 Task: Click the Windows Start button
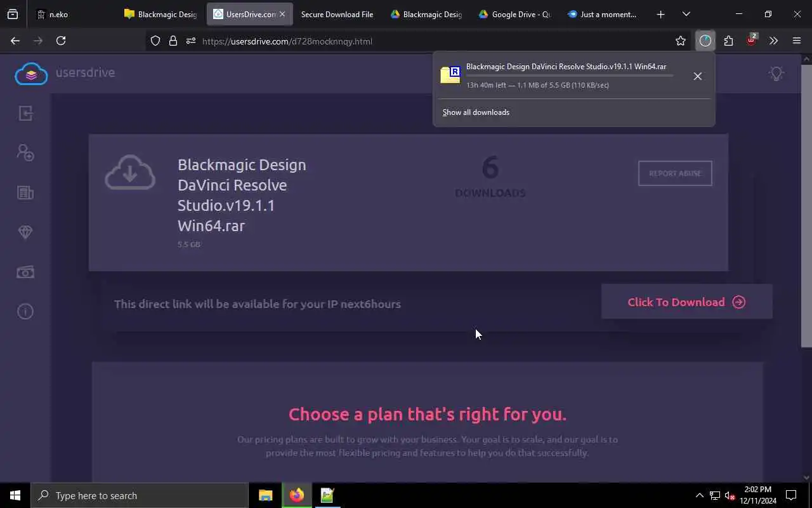click(15, 495)
